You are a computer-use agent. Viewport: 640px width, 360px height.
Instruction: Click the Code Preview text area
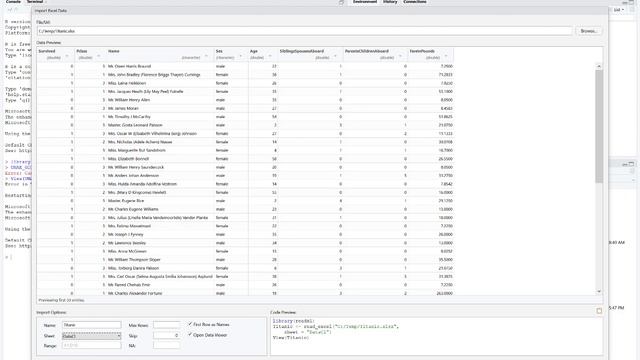click(436, 337)
